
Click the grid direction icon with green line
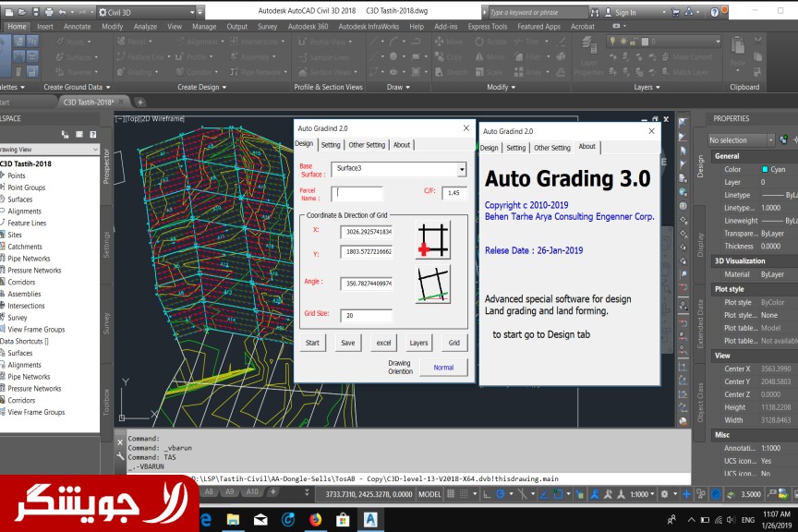(432, 284)
